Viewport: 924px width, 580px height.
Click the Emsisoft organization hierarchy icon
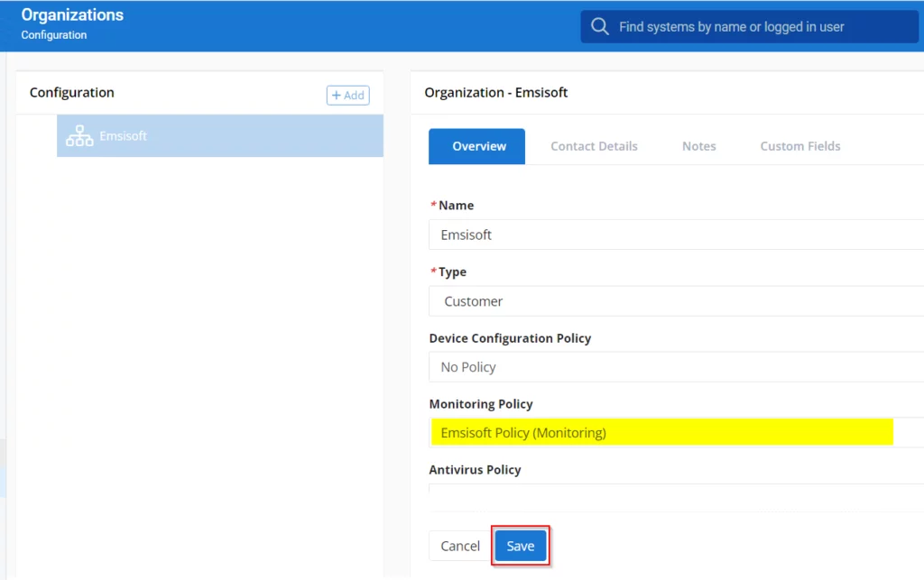79,136
